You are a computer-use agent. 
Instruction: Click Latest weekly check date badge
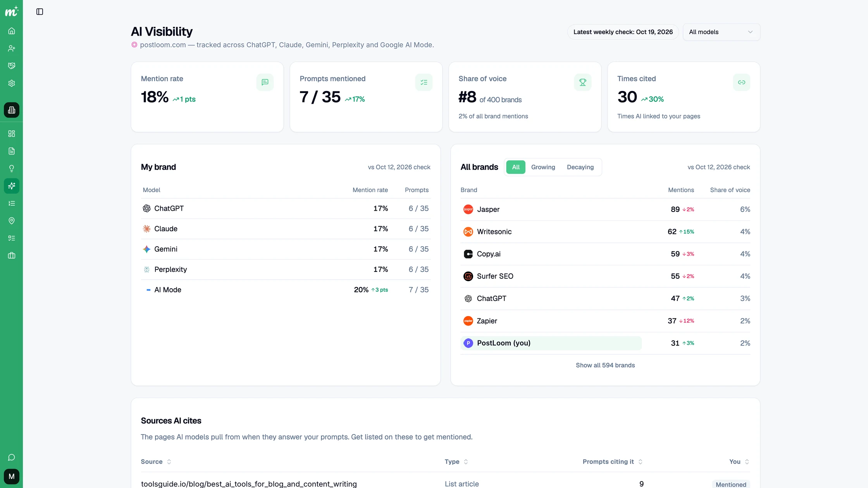point(623,32)
